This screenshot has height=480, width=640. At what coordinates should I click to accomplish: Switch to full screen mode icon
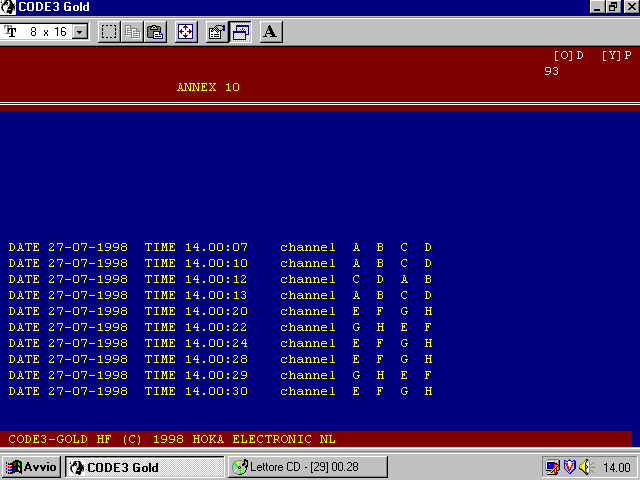pos(186,32)
